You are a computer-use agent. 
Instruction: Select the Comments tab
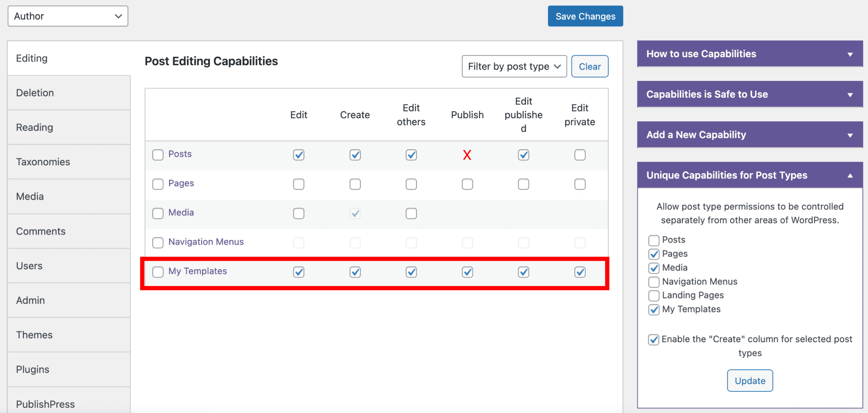[69, 231]
